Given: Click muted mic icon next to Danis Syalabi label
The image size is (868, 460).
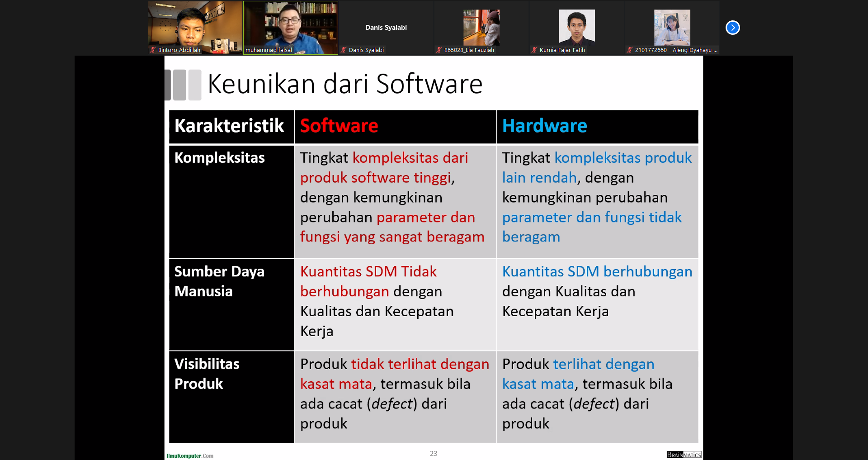Looking at the screenshot, I should click(344, 50).
